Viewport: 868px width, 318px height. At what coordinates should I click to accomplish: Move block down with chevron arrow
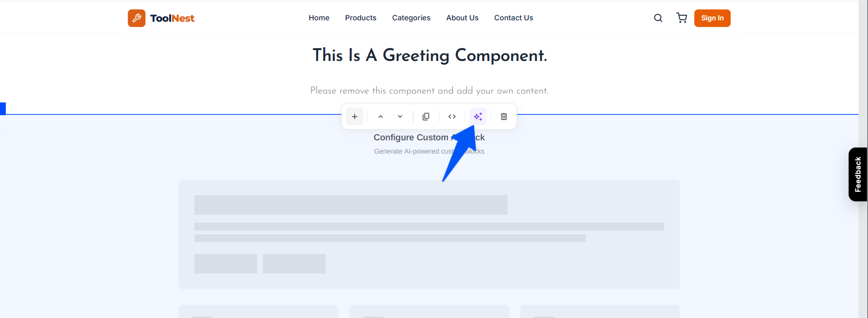pos(400,116)
